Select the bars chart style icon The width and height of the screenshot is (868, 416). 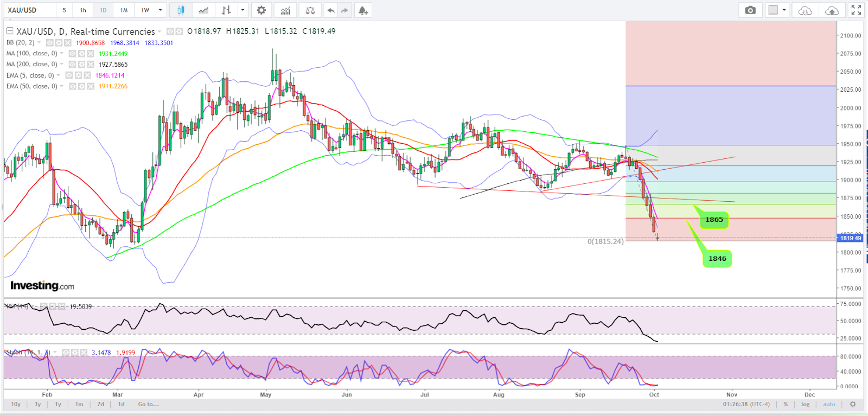click(x=226, y=10)
